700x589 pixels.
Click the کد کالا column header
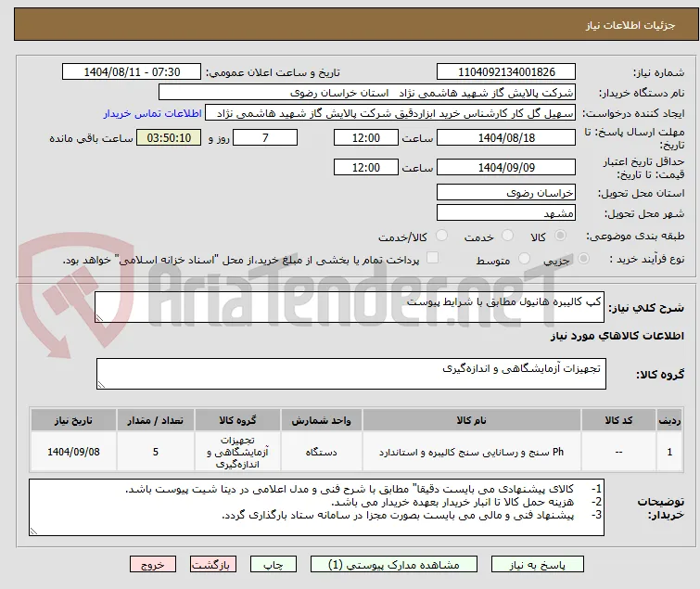point(618,420)
